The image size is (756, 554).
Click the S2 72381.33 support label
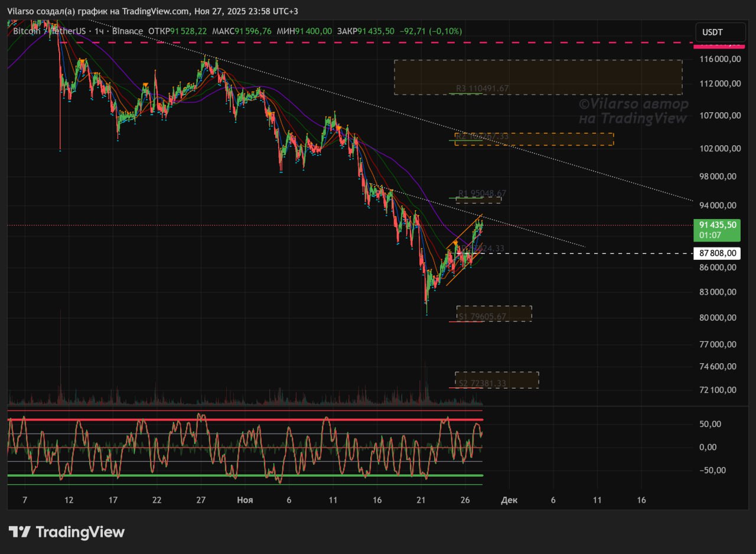pyautogui.click(x=482, y=383)
